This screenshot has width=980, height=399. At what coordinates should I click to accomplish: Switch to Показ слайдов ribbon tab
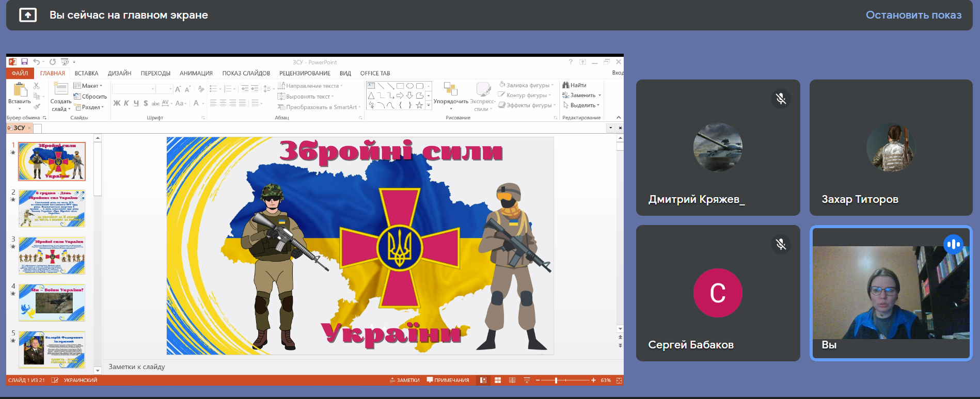click(x=246, y=73)
